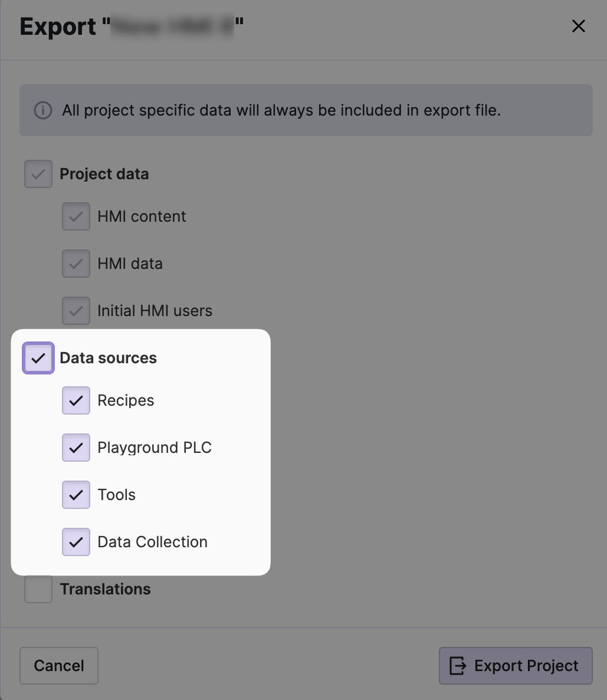The width and height of the screenshot is (607, 700).
Task: Toggle the Playground PLC checkbox
Action: pyautogui.click(x=76, y=448)
